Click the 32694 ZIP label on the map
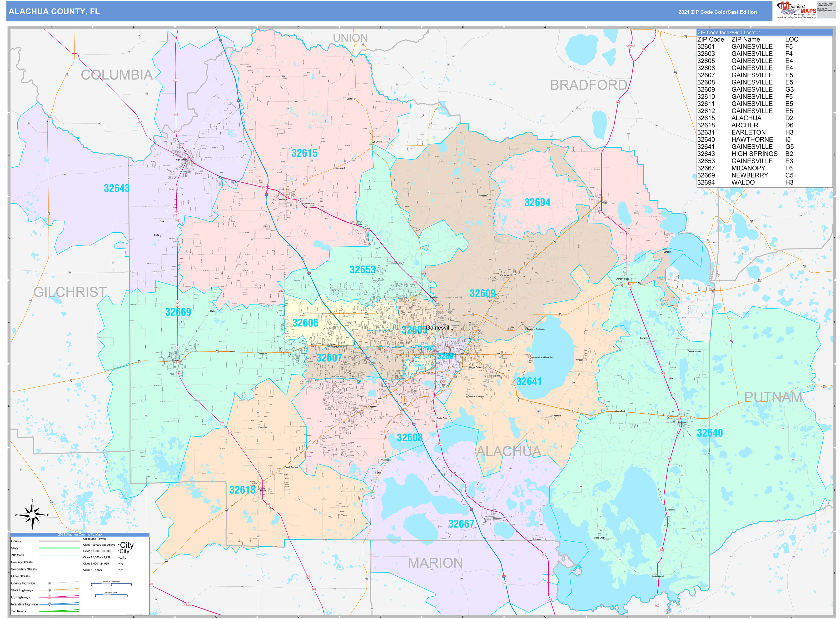 point(537,202)
